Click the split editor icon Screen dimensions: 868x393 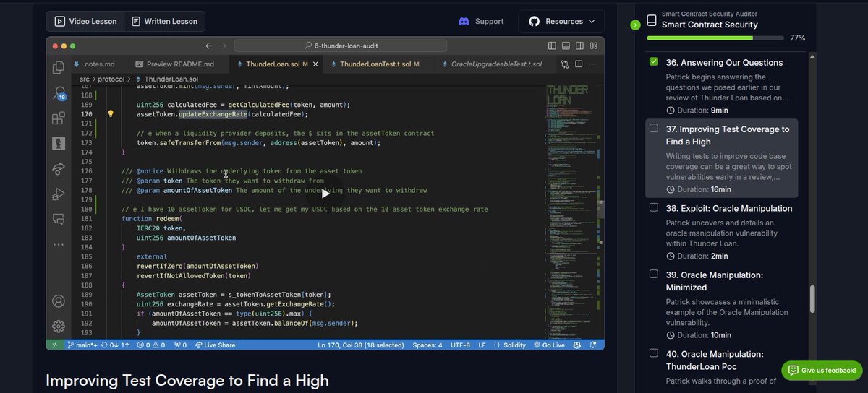[x=580, y=64]
